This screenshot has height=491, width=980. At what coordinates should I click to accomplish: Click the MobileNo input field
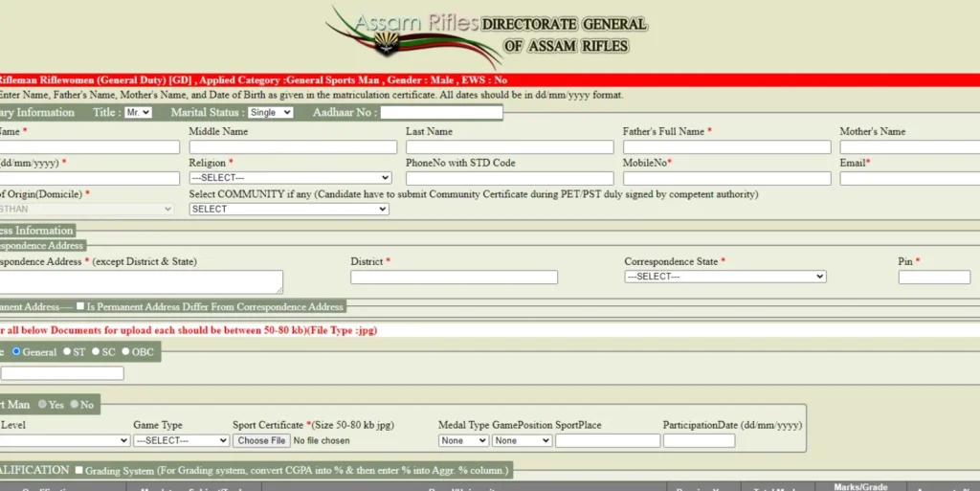[x=726, y=178]
